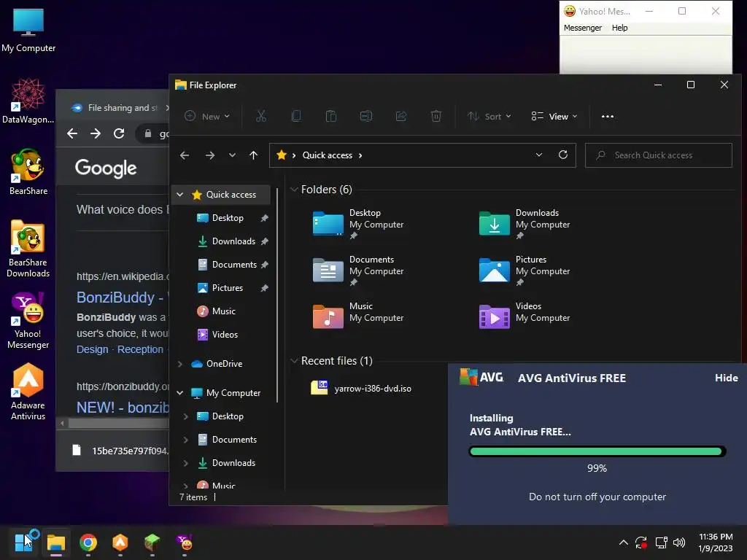
Task: Open the New dropdown in File Explorer
Action: click(207, 116)
